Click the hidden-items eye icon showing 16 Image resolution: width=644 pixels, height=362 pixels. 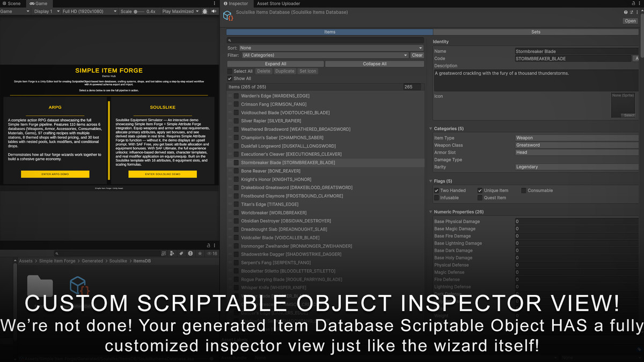(x=211, y=253)
